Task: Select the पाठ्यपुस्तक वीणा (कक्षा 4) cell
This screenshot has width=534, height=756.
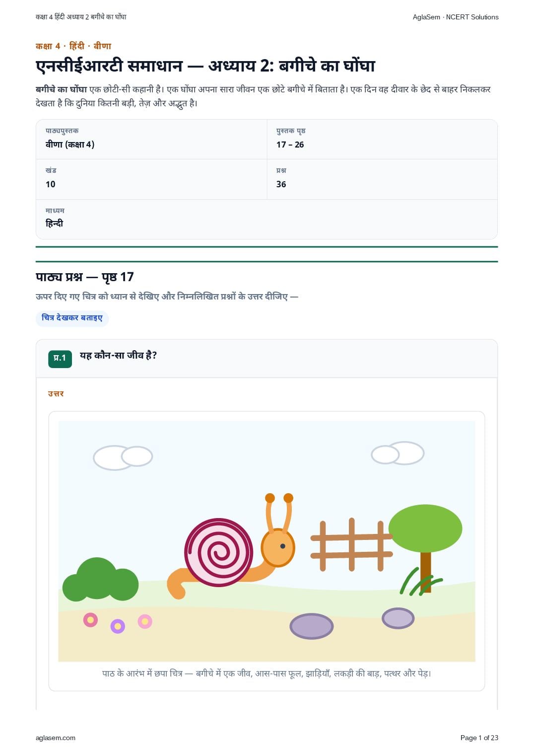Action: pyautogui.click(x=151, y=139)
